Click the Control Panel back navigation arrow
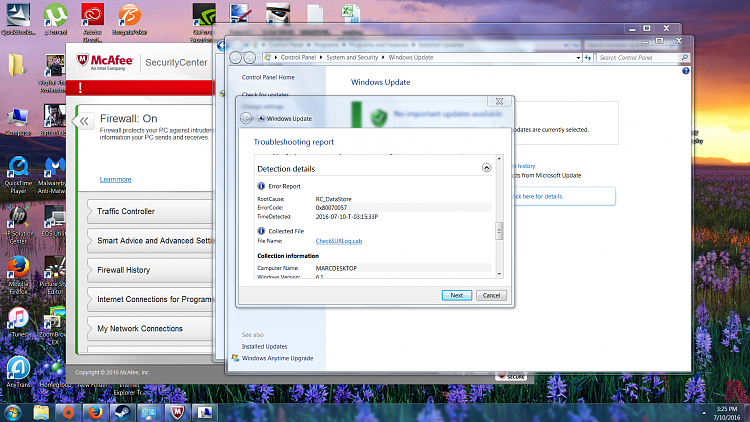750x422 pixels. click(x=235, y=57)
